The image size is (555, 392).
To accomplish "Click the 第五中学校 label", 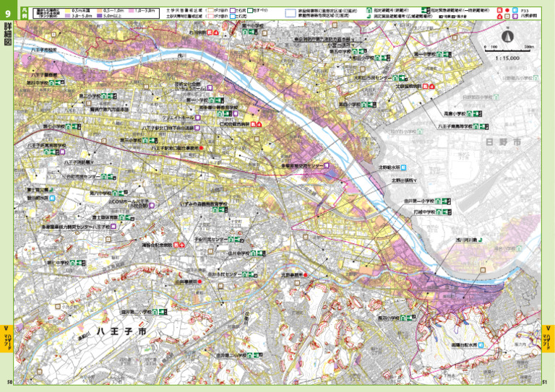I will 340,51.
